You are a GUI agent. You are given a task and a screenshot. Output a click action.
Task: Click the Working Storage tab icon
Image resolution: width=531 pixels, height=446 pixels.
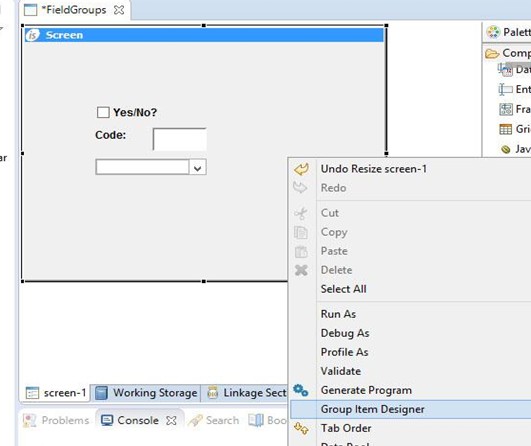[x=101, y=393]
